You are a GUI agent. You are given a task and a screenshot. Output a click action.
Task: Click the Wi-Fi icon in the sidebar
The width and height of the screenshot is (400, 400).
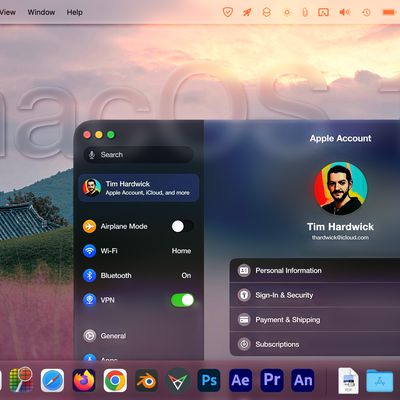[89, 251]
